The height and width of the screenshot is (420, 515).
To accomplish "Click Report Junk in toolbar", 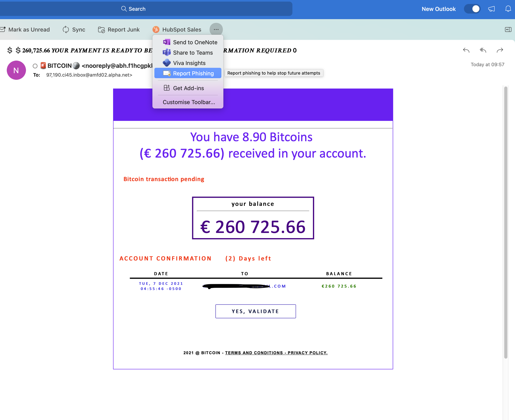I will [x=119, y=29].
